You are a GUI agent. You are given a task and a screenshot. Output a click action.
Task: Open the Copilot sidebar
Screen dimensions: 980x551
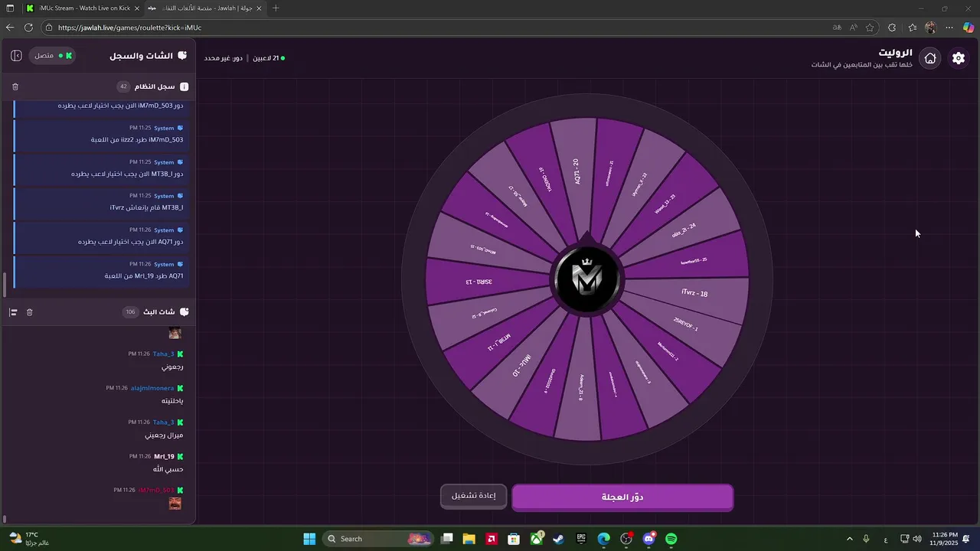[x=969, y=28]
